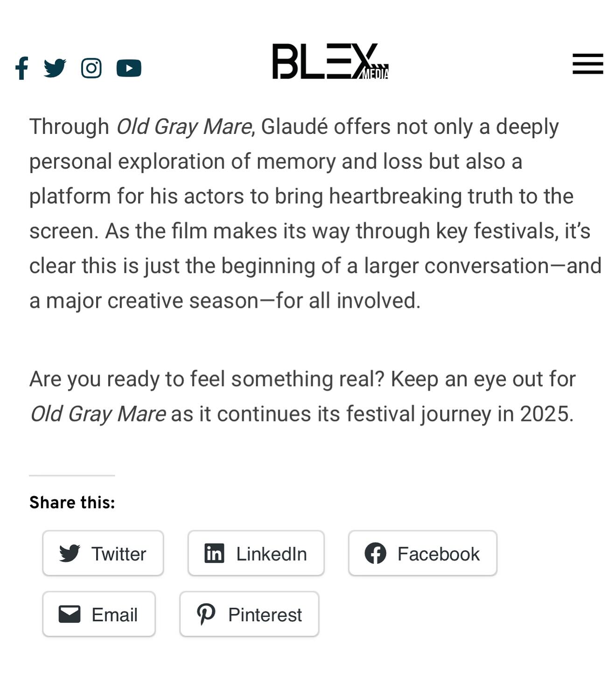Click 'Old Gray Mare' before 'as it continues'

(x=98, y=414)
